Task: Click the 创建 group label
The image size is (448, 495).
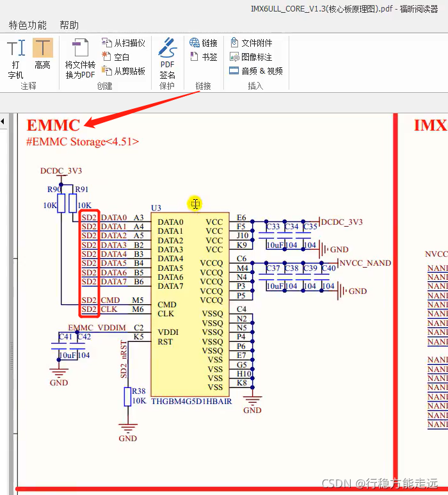Action: [104, 86]
